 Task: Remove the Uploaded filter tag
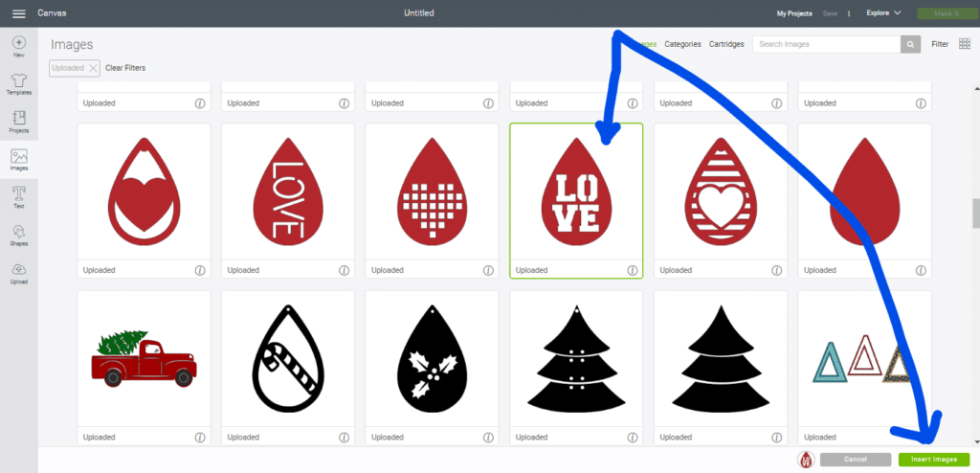pos(92,68)
